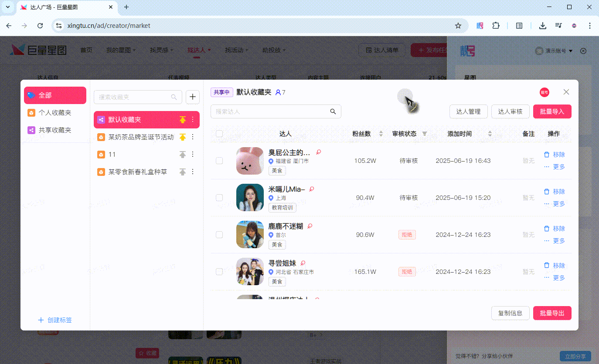Click the plus icon to add a folder

[193, 97]
